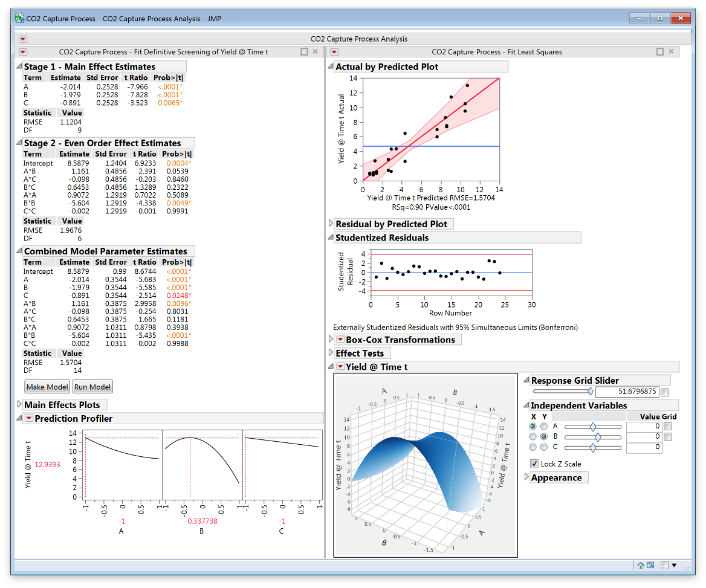This screenshot has height=588, width=706.
Task: Maximize the Fit Least Squares panel
Action: 660,52
